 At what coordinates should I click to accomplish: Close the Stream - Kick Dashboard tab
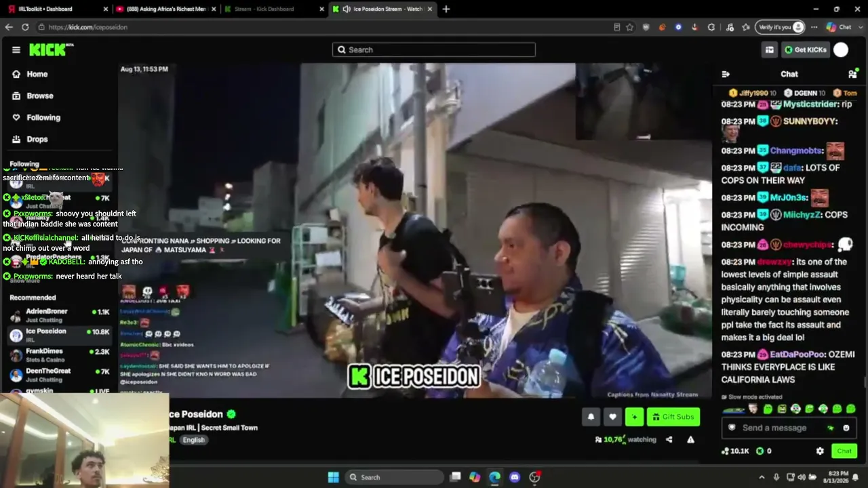[320, 9]
